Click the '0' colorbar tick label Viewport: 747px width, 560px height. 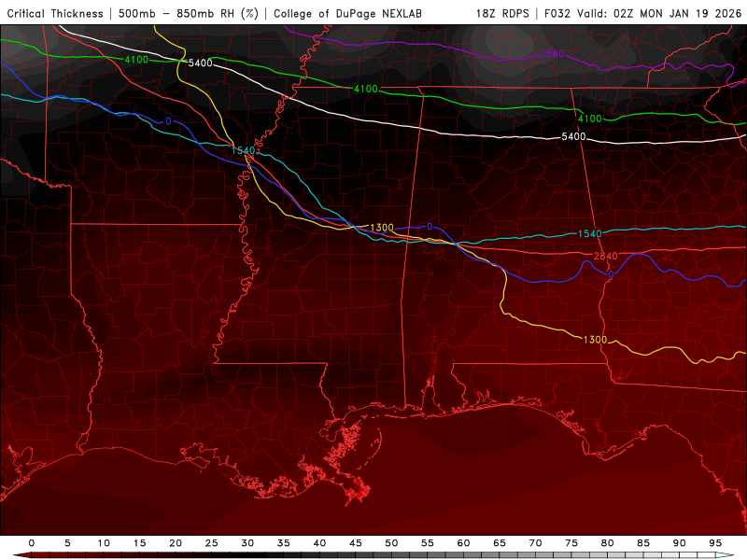point(32,543)
